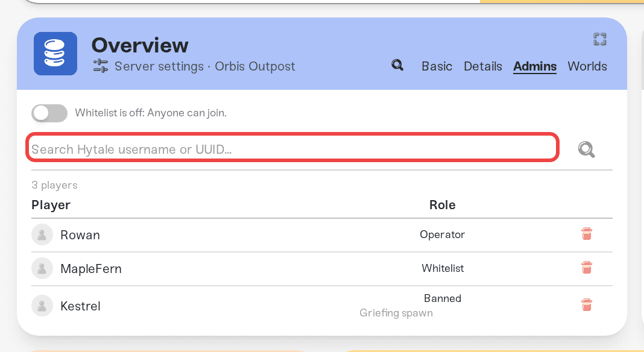Click the blue server stack icon

tap(55, 54)
